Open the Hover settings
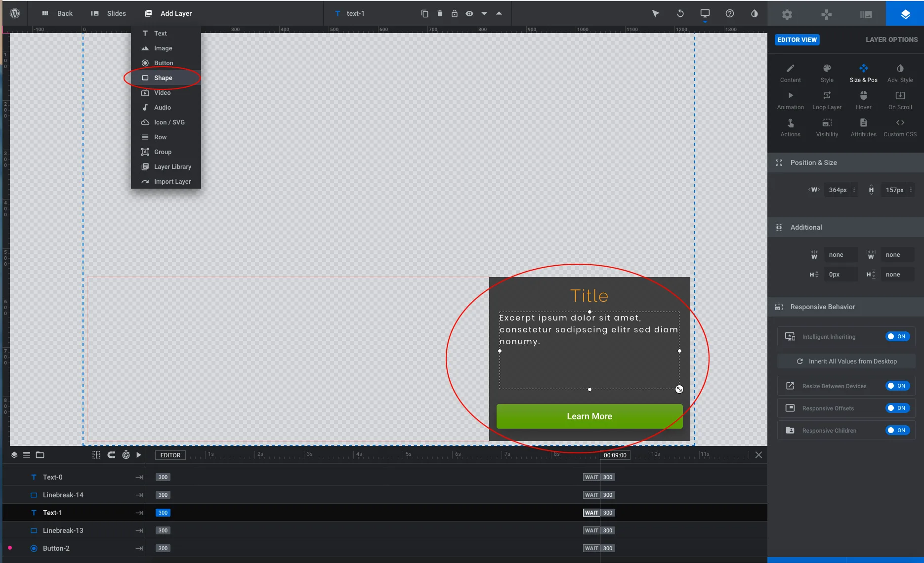 863,100
